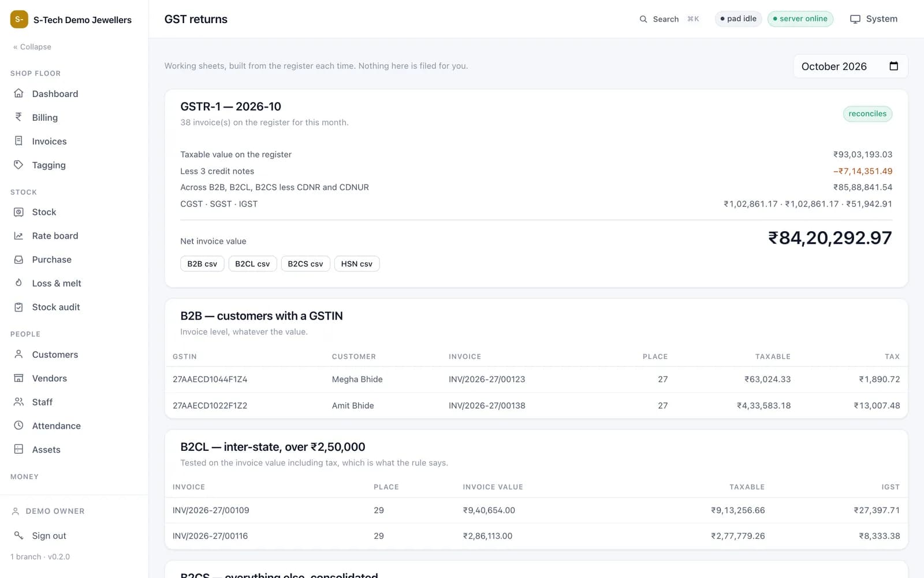
Task: Click the credit notes amount −₹7,14,351.49
Action: 863,171
